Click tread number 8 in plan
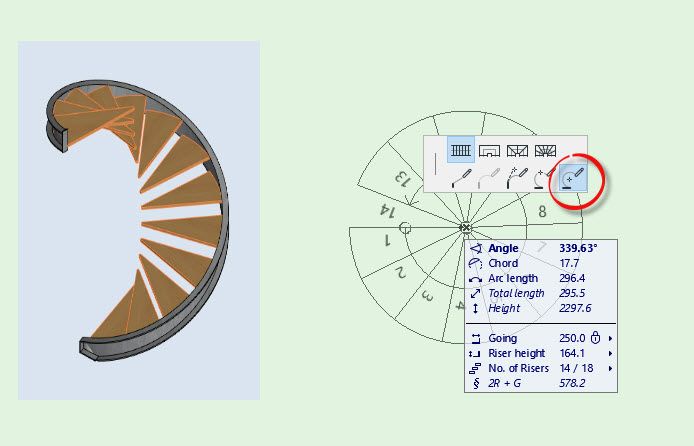 coord(542,211)
